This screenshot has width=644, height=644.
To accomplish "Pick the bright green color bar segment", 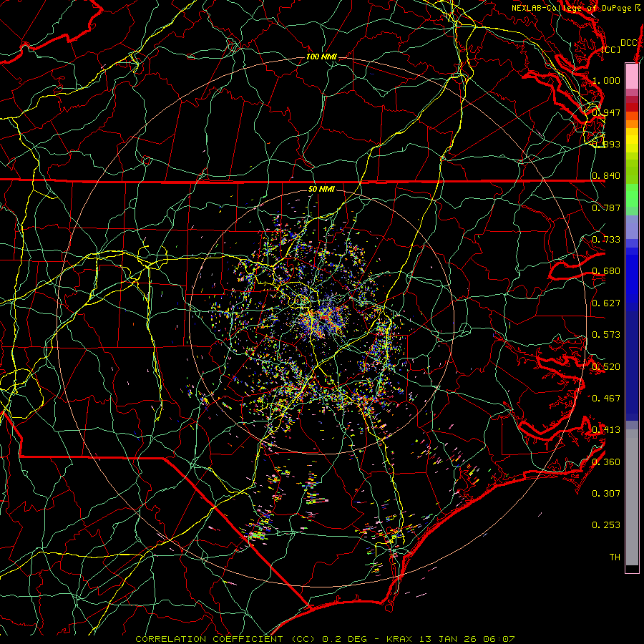I will coord(632,195).
